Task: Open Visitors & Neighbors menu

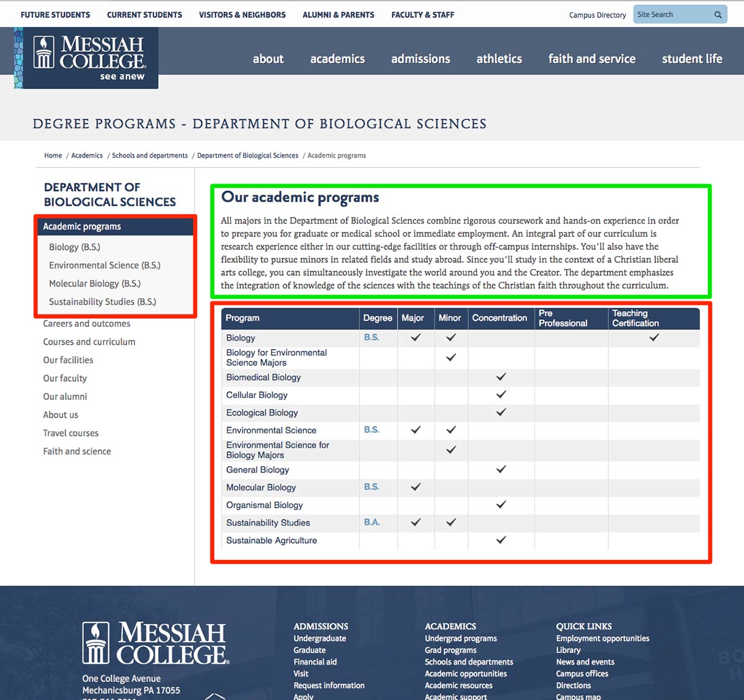Action: click(x=242, y=15)
